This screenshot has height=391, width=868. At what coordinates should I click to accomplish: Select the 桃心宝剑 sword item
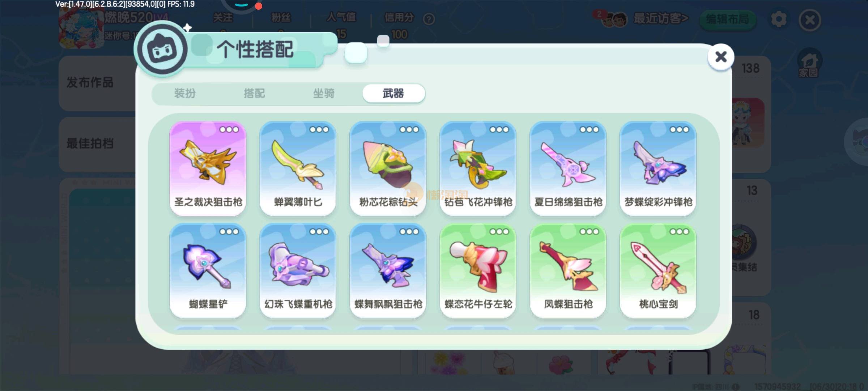(658, 271)
